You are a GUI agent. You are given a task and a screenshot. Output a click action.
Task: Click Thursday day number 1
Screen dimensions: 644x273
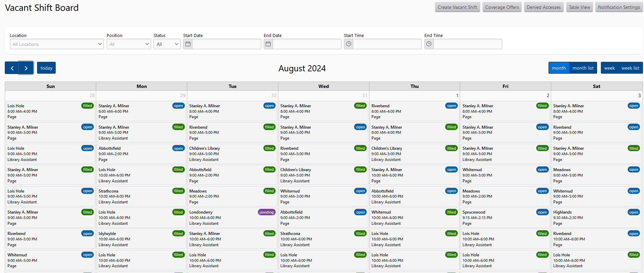click(457, 95)
